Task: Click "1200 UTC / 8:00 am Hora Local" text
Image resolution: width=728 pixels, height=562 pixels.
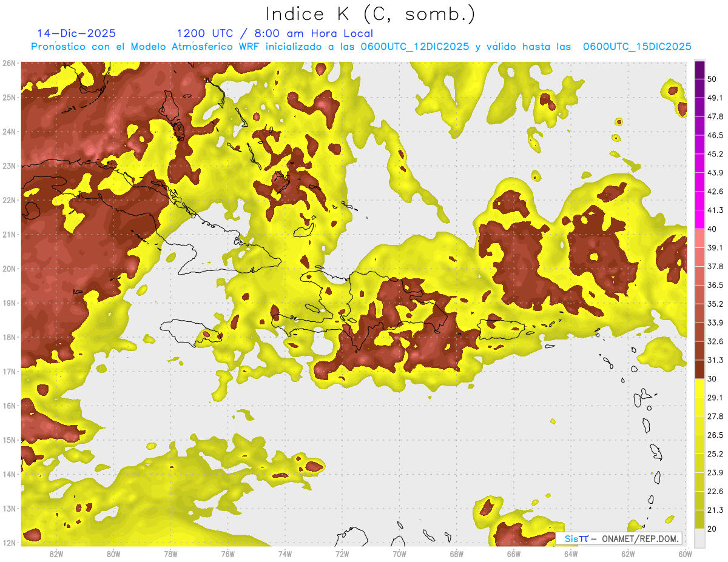Action: click(x=275, y=33)
